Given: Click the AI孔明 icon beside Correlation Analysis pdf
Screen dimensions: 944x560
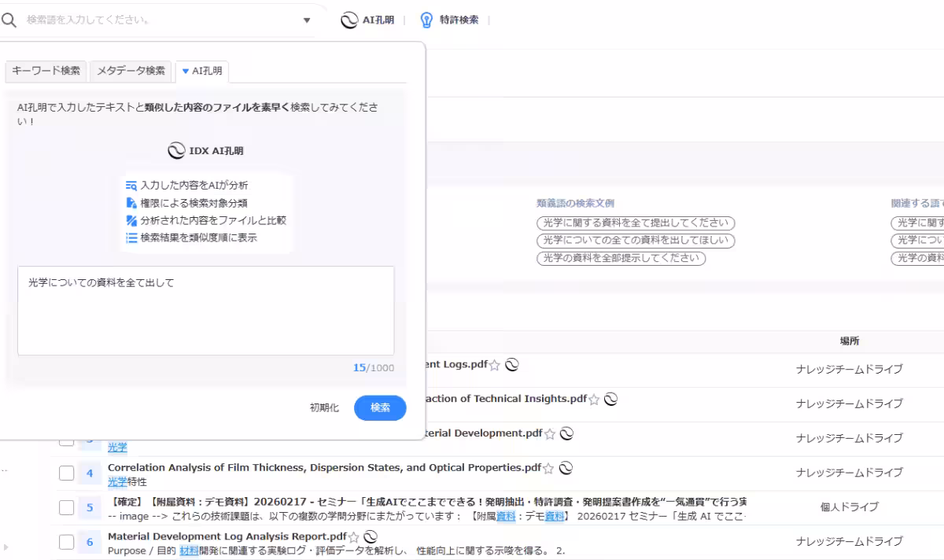Looking at the screenshot, I should tap(566, 467).
